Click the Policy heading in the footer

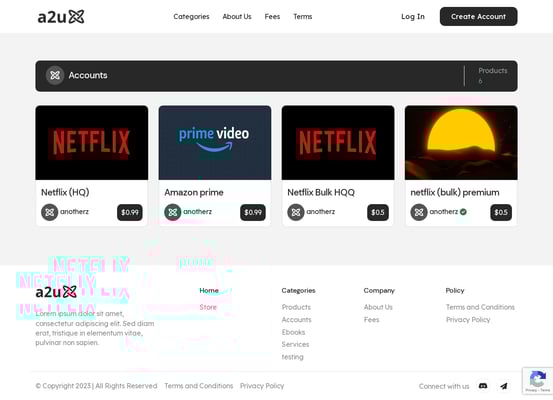455,290
